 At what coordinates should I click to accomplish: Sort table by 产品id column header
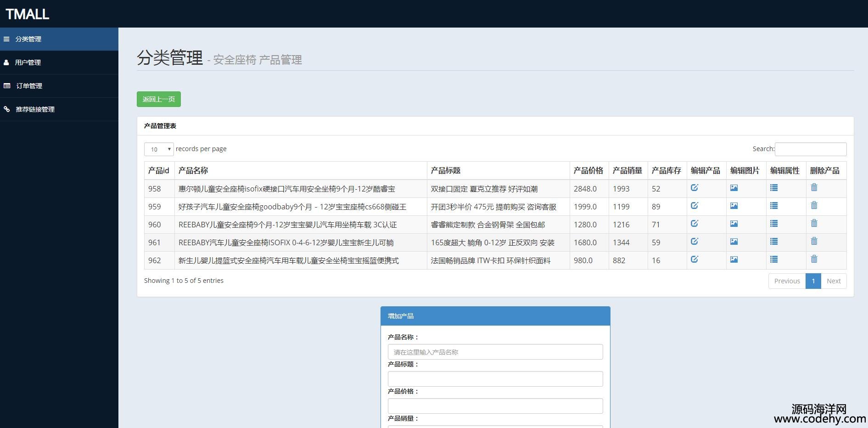tap(159, 170)
